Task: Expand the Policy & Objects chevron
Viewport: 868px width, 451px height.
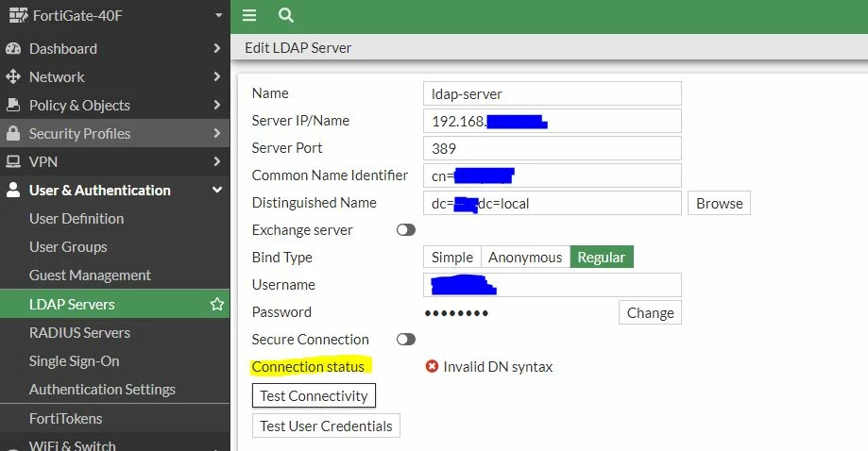Action: click(x=217, y=105)
